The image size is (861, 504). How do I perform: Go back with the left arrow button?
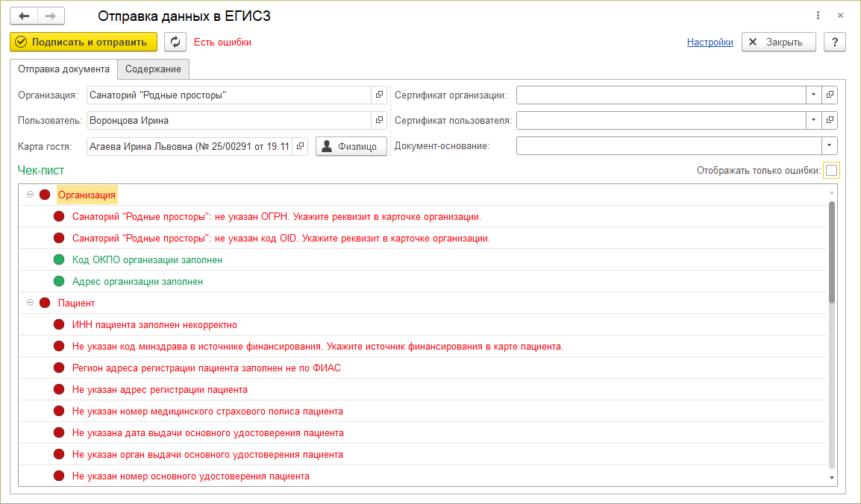pos(24,16)
